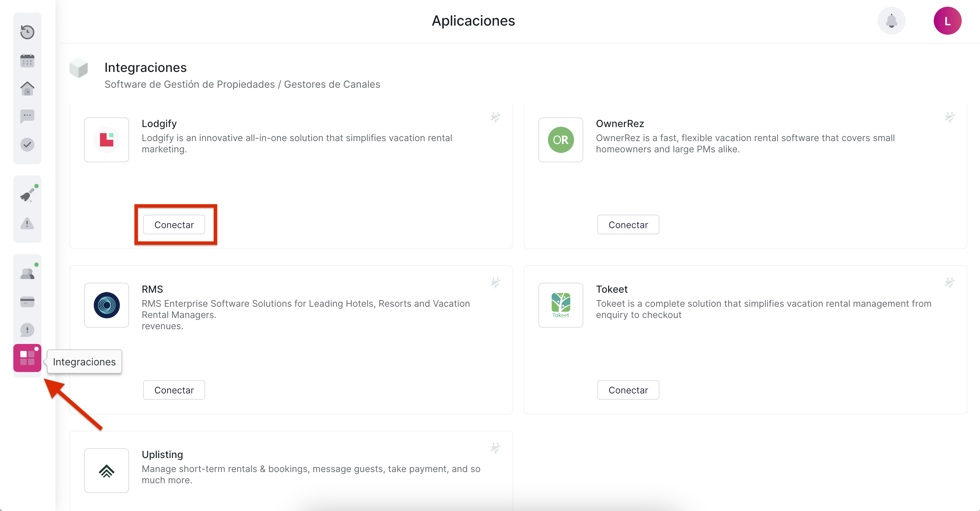Click the Uplisting logo thumbnail
The width and height of the screenshot is (980, 511).
click(107, 471)
